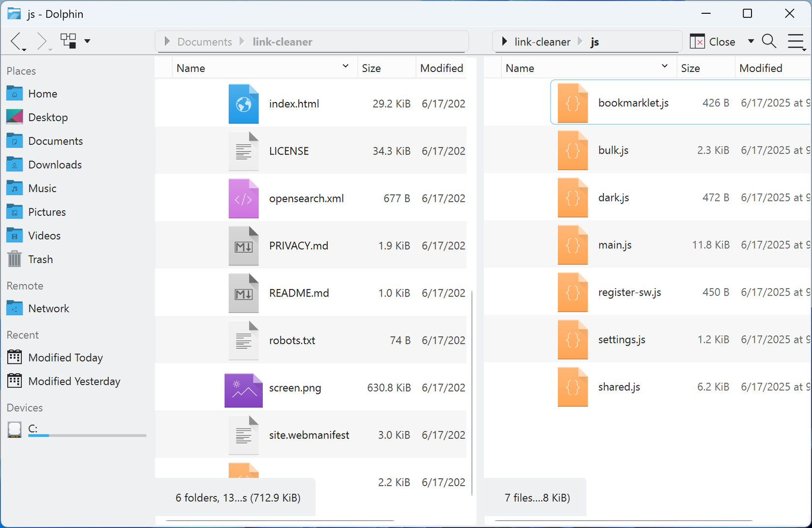
Task: Open the sort dropdown on right Name column
Action: pos(665,66)
